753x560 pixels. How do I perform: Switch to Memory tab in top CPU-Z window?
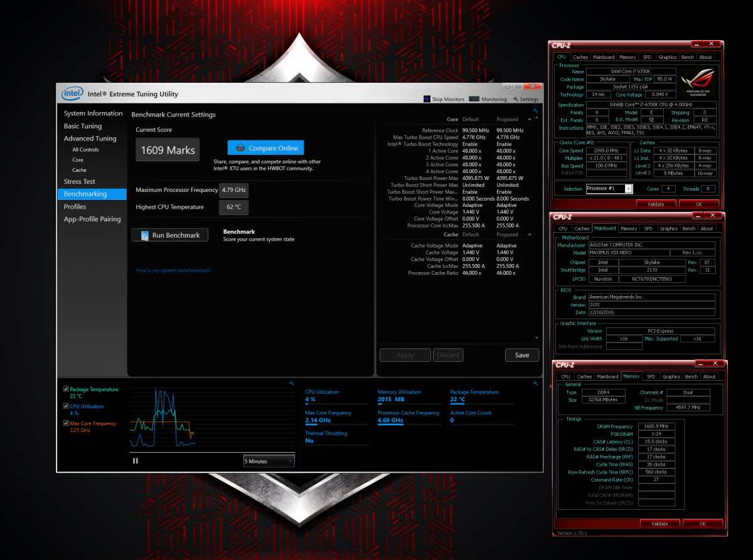tap(627, 57)
